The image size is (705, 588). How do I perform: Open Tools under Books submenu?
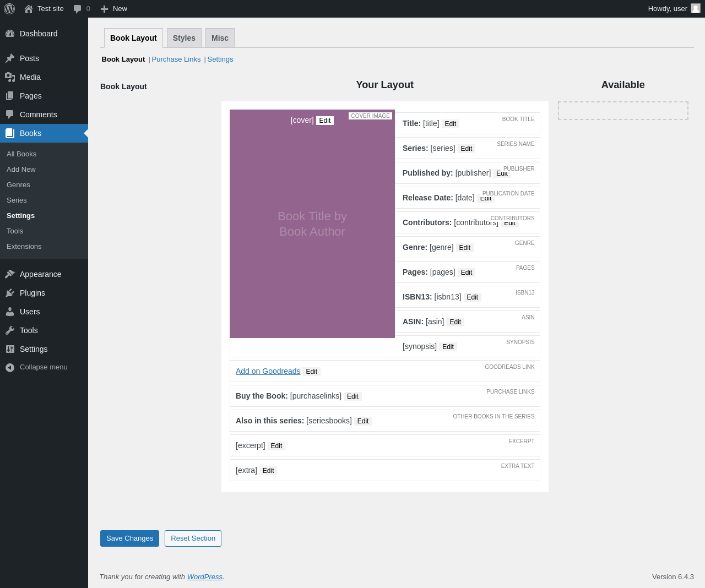point(15,231)
